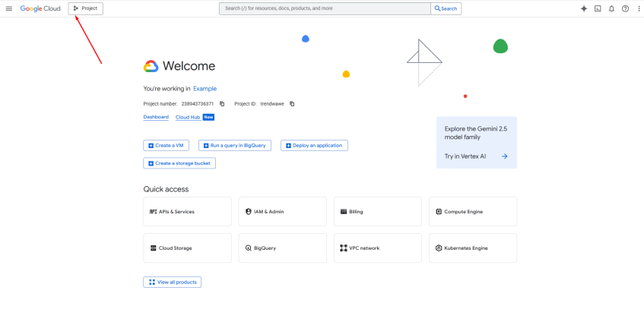Open the Gemini AI assistant sparkle icon
Viewport: 644px width, 325px height.
click(584, 8)
